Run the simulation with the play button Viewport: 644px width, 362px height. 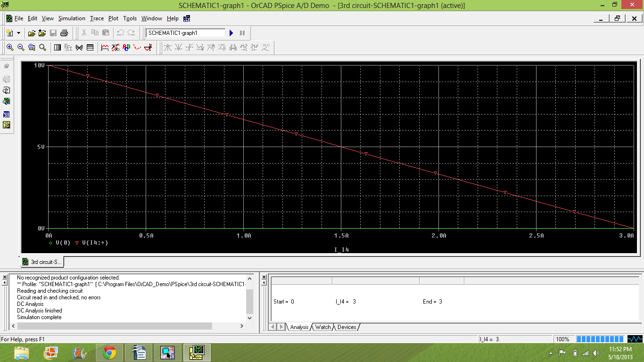point(231,33)
